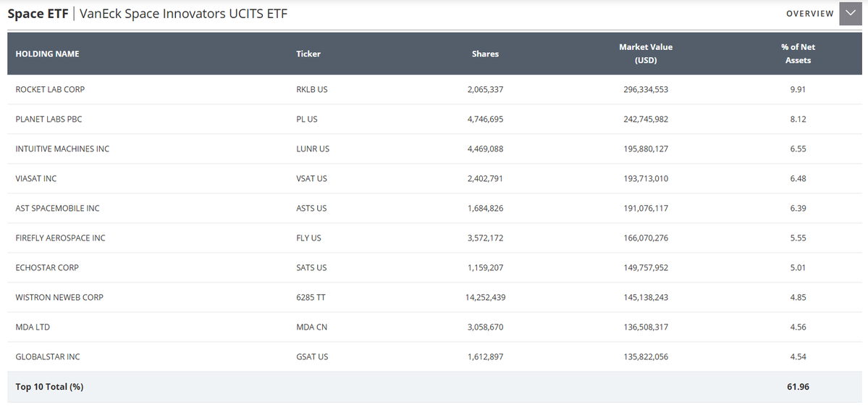Select PLANET LABS PBC holding name
Viewport: 868px width, 410px height.
pyautogui.click(x=49, y=119)
